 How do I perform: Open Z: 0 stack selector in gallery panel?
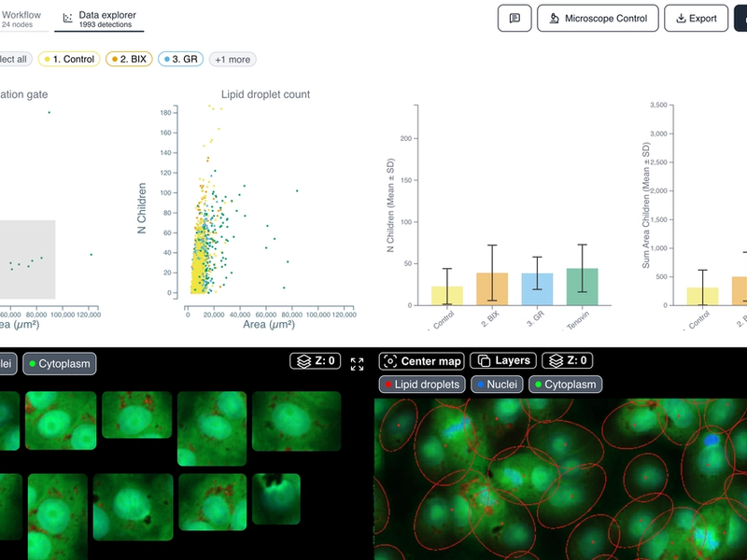tap(316, 361)
